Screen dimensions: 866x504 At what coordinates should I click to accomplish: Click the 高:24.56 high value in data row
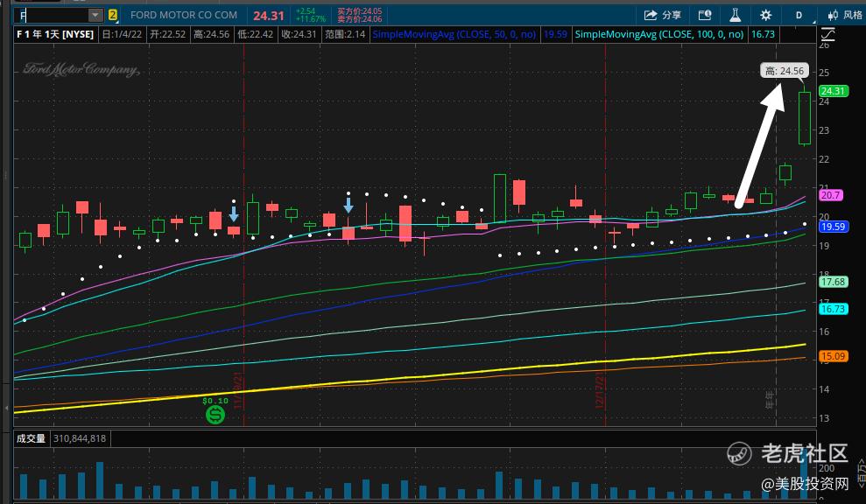click(212, 34)
